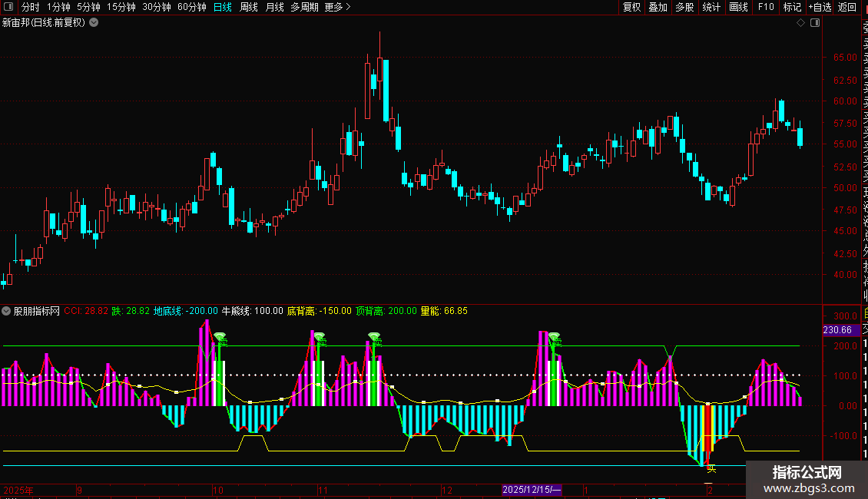This screenshot has width=868, height=499.
Task: Select the 日线 daily chart tab
Action: click(x=223, y=7)
